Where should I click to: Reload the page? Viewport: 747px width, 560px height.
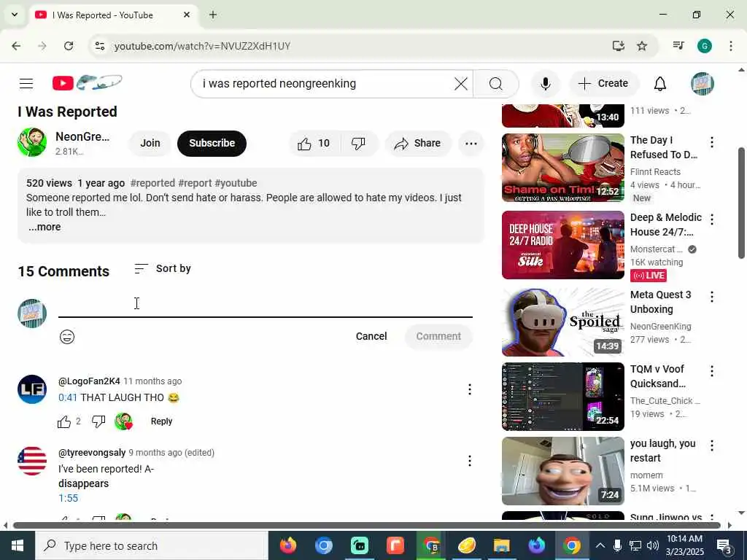click(x=69, y=46)
